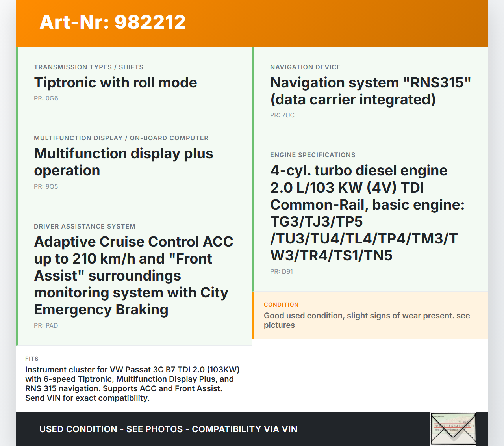Viewport: 504px width, 446px height.
Task: Select the "PR: 9Q5" code
Action: 46,187
